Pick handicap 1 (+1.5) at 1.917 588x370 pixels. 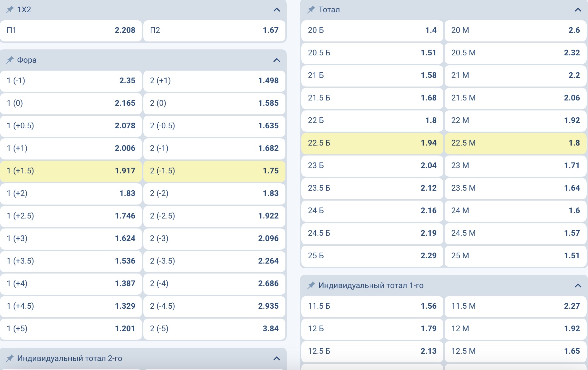[x=71, y=171]
